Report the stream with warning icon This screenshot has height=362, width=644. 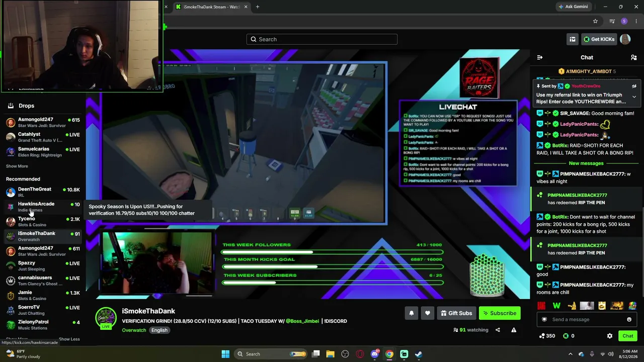pyautogui.click(x=514, y=330)
